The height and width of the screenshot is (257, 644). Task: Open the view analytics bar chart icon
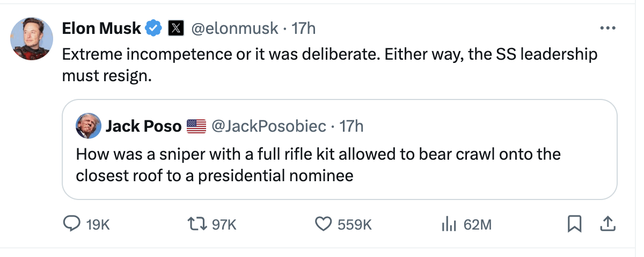tap(449, 224)
